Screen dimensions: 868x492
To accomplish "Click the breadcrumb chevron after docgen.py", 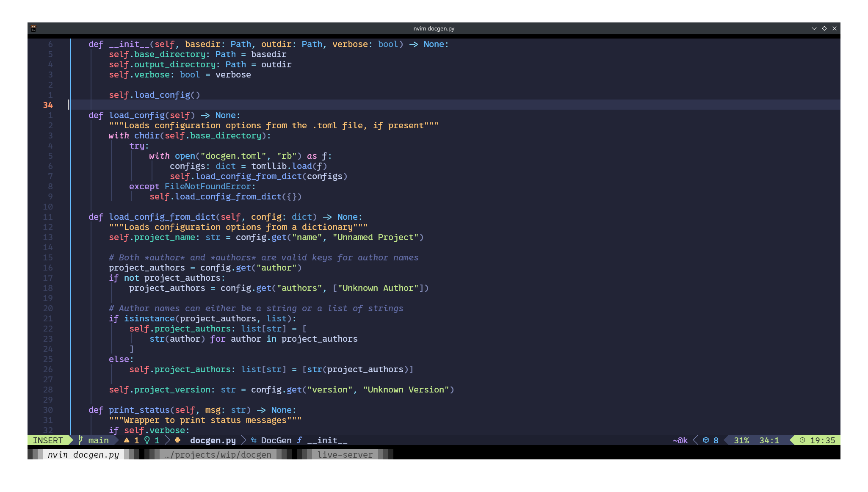I will click(x=243, y=440).
